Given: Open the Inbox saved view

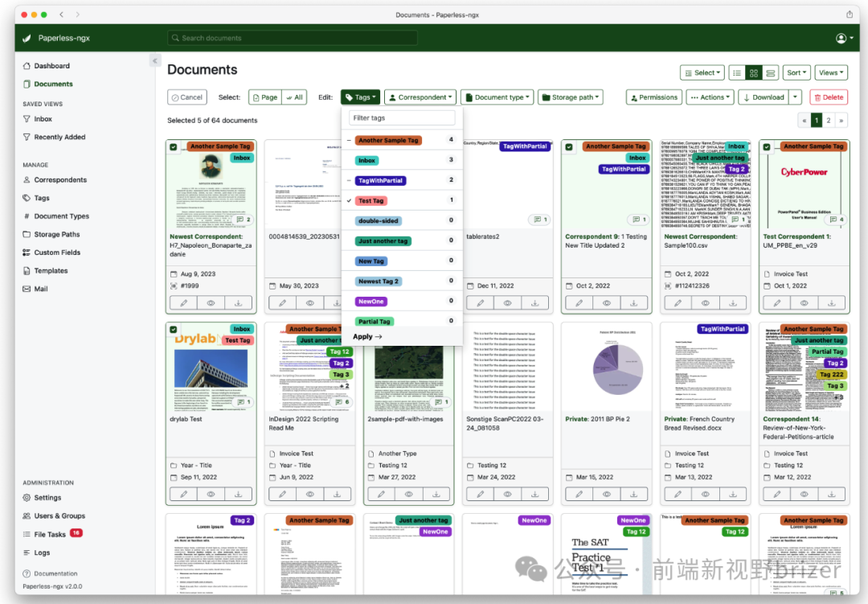Looking at the screenshot, I should coord(43,119).
